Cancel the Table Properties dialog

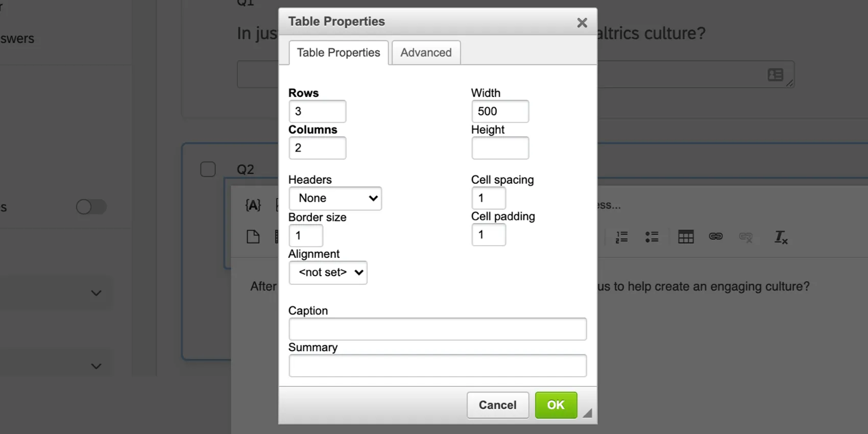pos(497,405)
